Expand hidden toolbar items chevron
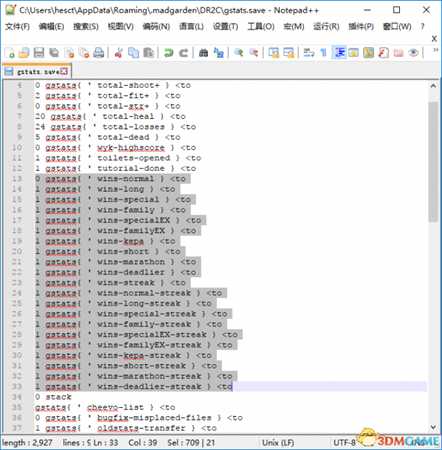 click(x=435, y=50)
